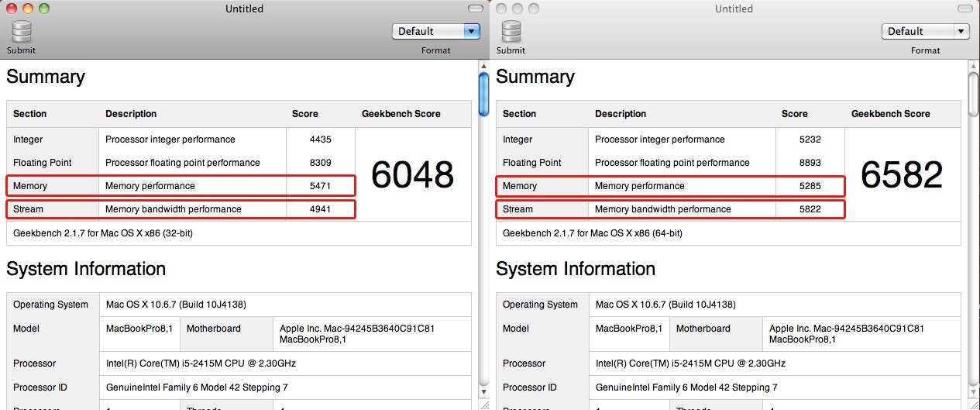980x410 pixels.
Task: Click Submit database icon in left window
Action: 22,32
